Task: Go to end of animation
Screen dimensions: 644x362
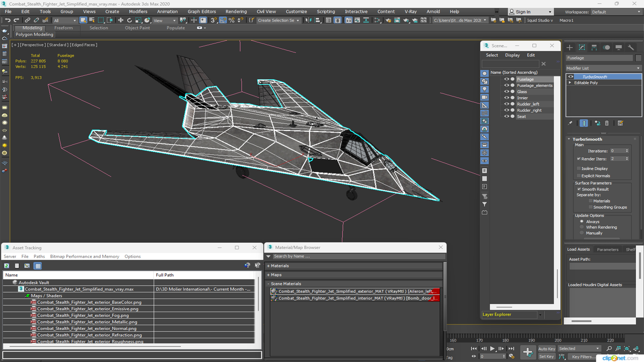Action: pos(511,349)
